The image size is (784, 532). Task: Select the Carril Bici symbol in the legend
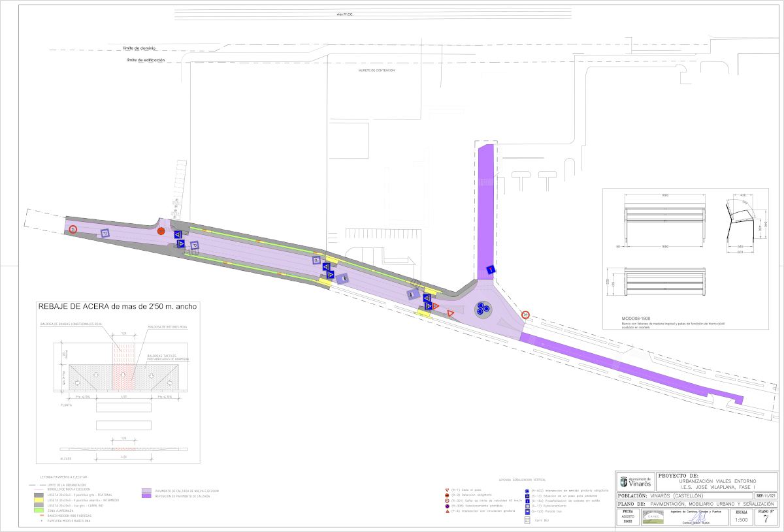pos(527,520)
